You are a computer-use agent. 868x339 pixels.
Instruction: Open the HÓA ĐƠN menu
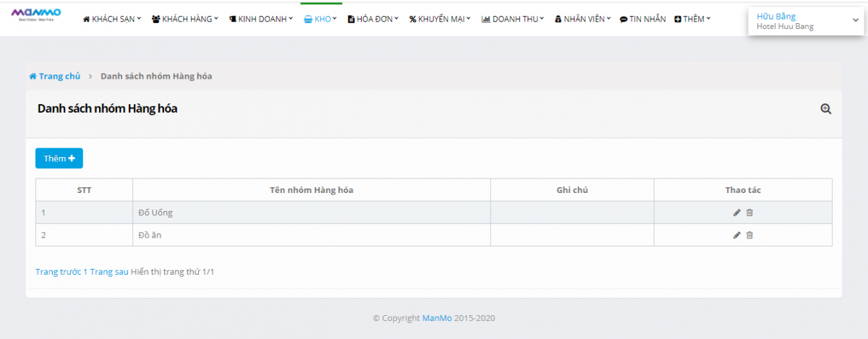(373, 20)
